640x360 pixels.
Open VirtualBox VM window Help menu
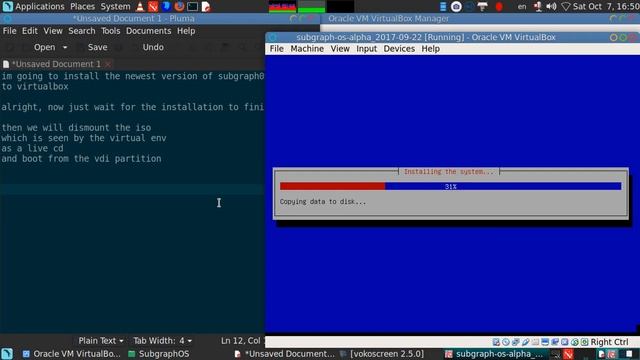click(x=431, y=49)
